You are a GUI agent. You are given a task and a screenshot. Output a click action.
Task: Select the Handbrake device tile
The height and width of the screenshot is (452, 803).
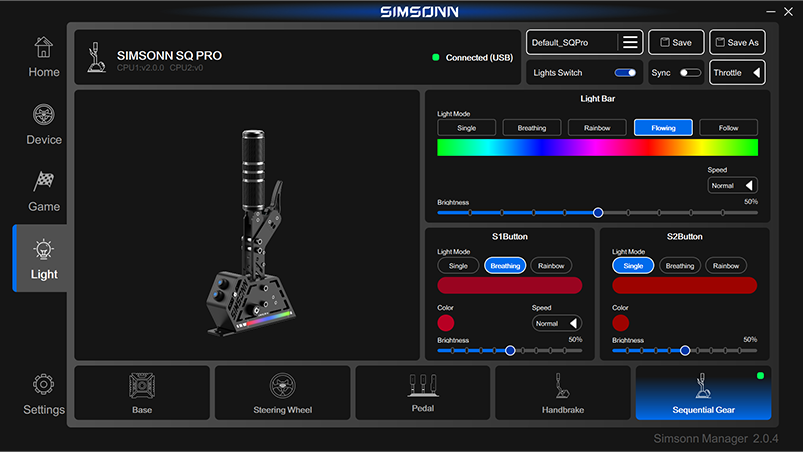pos(563,392)
